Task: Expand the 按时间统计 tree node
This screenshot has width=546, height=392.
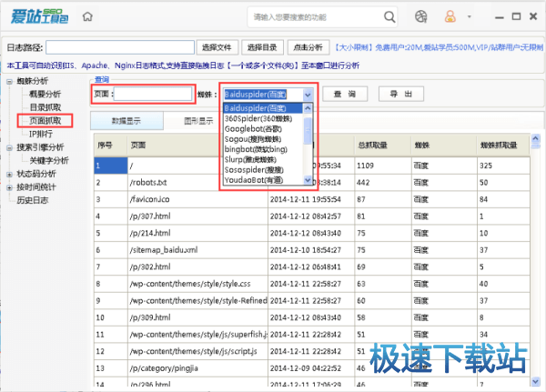Action: click(9, 188)
